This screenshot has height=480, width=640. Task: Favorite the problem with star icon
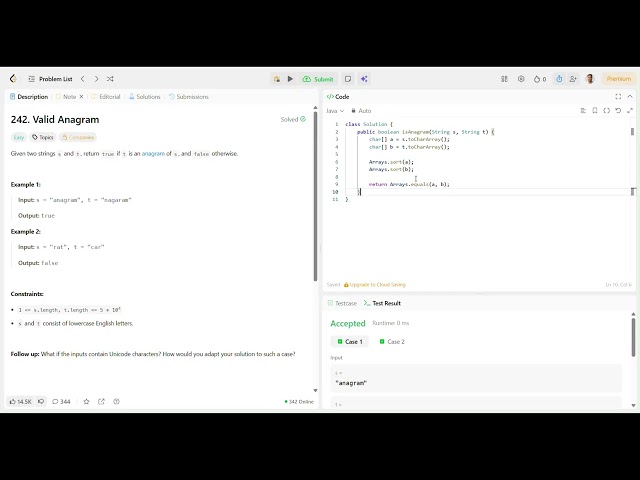86,402
